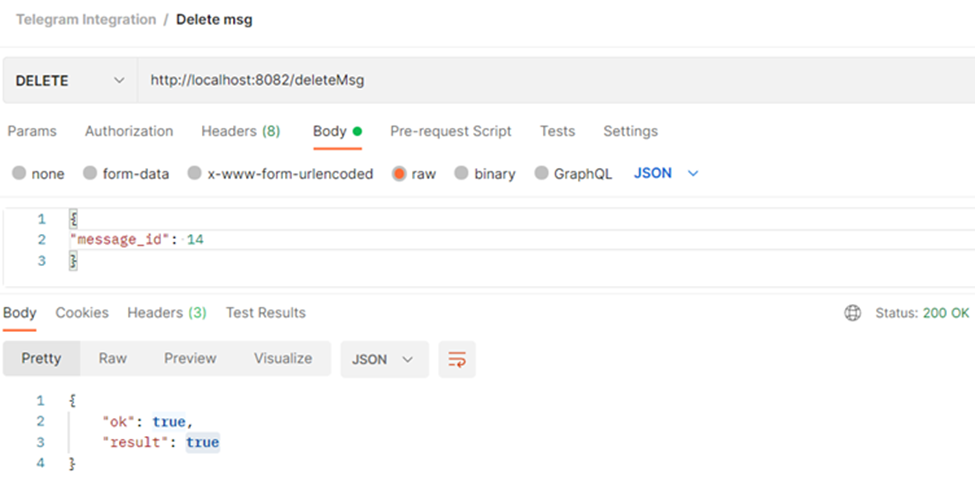Screen dimensions: 975x500
Task: Select the none body type radio
Action: [x=19, y=173]
